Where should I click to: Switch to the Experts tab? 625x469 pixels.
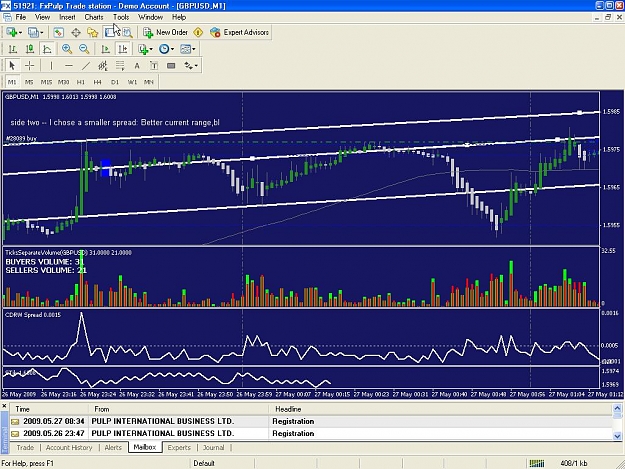click(x=179, y=447)
